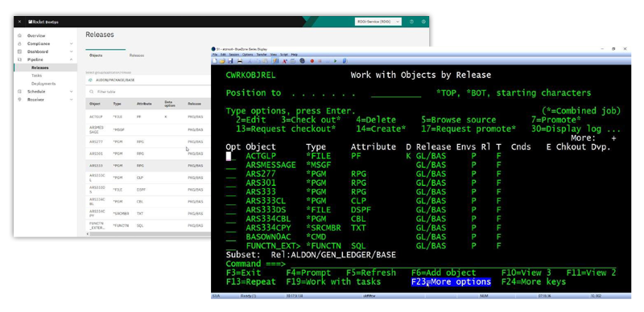Open Script menu in BlueZone window

click(284, 55)
